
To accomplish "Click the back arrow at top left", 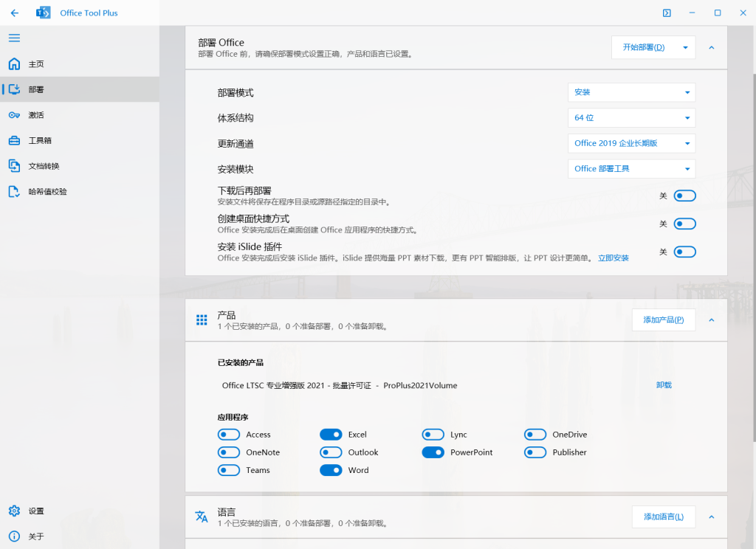I will 13,13.
